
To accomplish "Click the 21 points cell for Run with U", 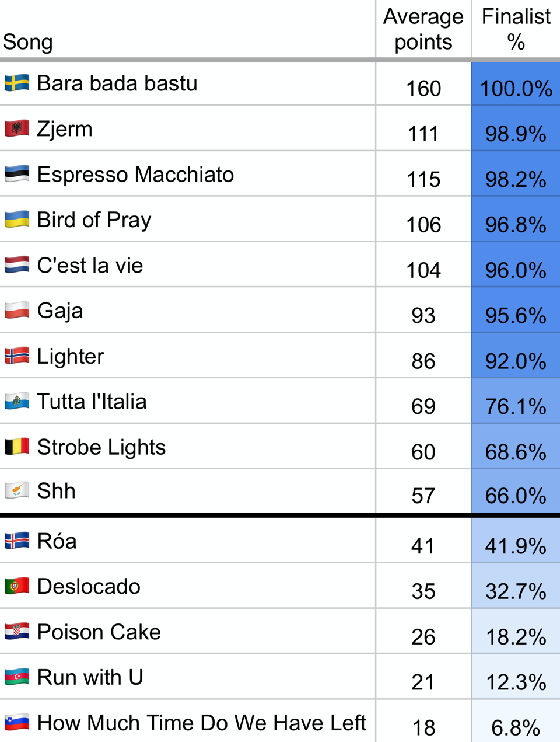I will [x=423, y=677].
